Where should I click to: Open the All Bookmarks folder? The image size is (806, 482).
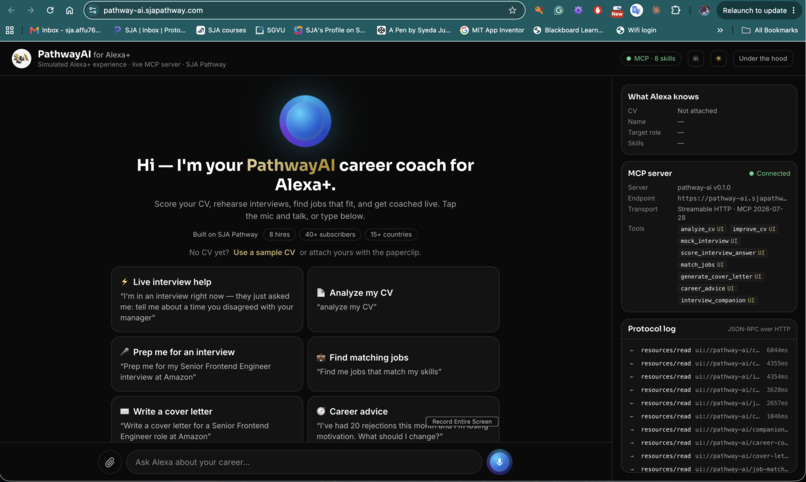pyautogui.click(x=770, y=30)
